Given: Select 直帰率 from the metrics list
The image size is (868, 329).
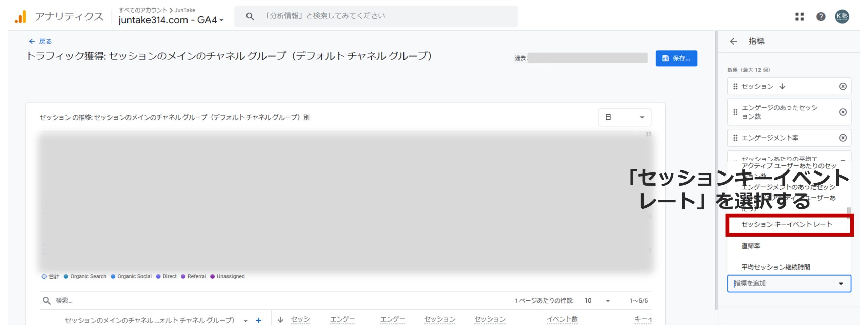Looking at the screenshot, I should pyautogui.click(x=751, y=245).
